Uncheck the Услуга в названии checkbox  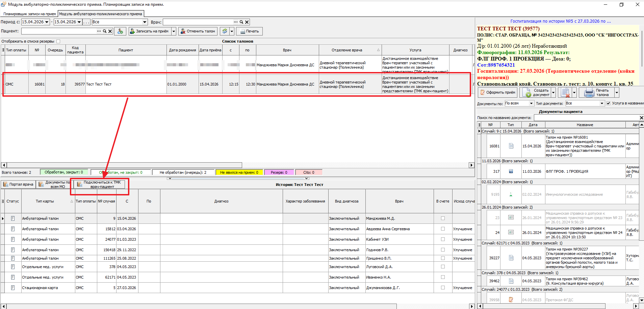point(608,103)
